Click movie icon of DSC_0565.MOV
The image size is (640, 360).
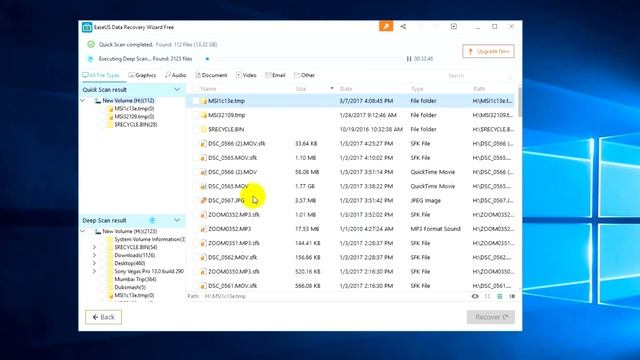(203, 186)
